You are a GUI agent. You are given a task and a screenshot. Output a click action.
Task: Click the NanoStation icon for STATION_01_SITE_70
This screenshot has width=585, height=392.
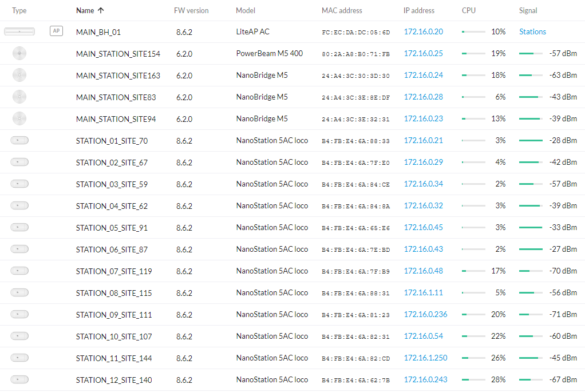point(19,140)
